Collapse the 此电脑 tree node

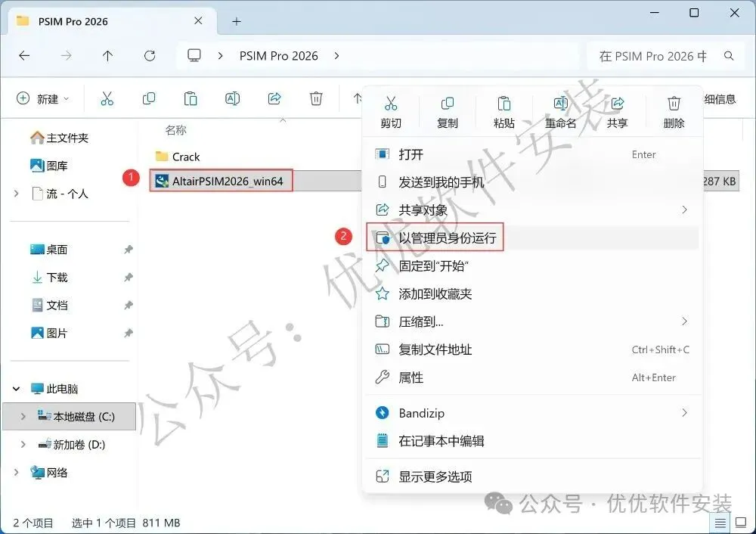point(17,389)
